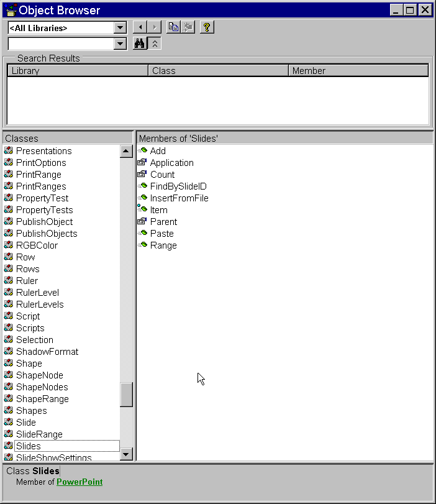
Task: Open the All Libraries dropdown
Action: 120,27
